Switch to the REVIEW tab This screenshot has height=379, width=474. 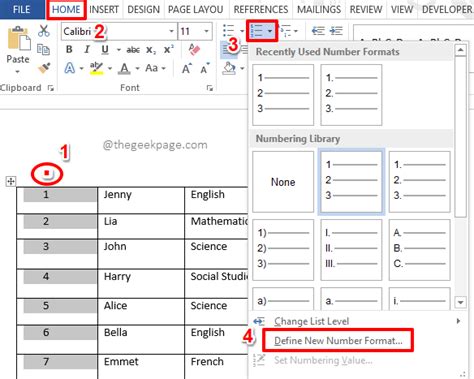pos(366,9)
